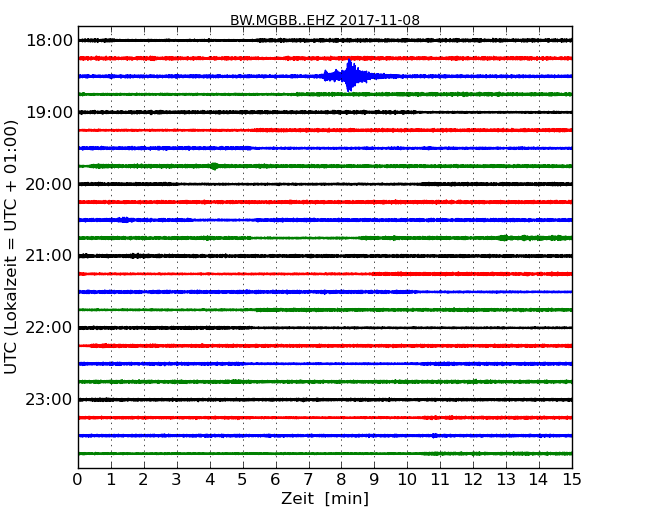
Task: Click the 23:00 time label
Action: (x=49, y=399)
